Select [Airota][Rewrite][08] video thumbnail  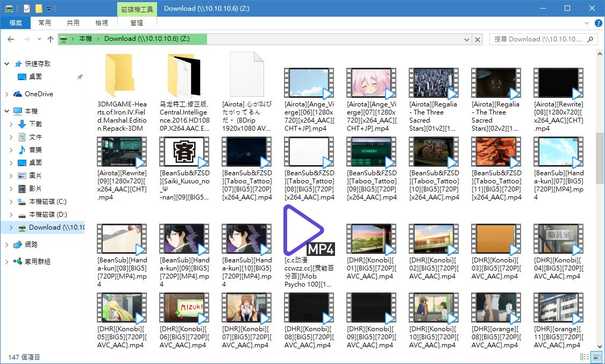coord(558,83)
